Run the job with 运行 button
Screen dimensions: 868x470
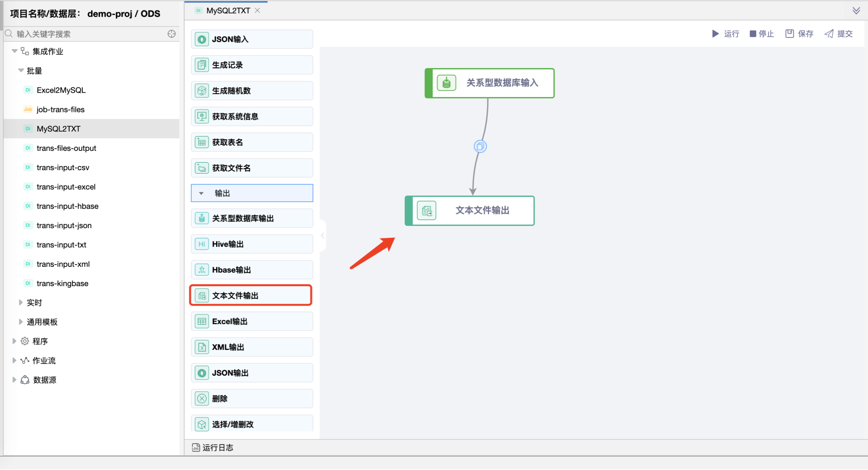(x=725, y=34)
